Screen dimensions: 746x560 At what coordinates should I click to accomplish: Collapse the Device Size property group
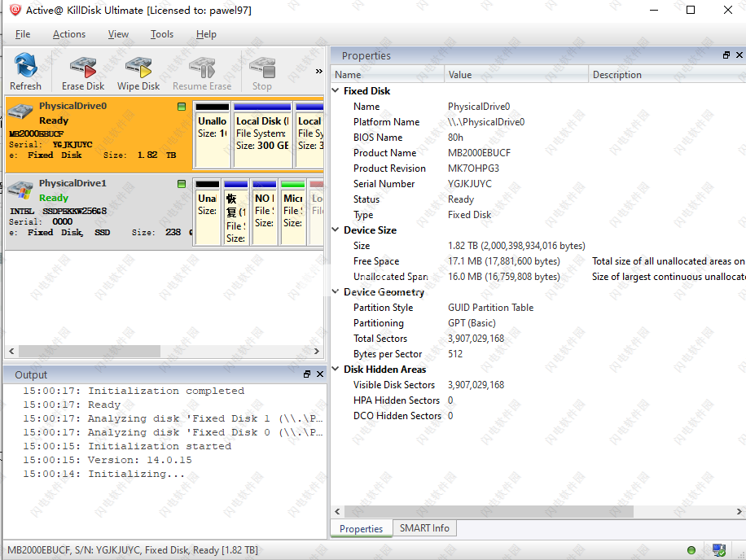pos(336,230)
